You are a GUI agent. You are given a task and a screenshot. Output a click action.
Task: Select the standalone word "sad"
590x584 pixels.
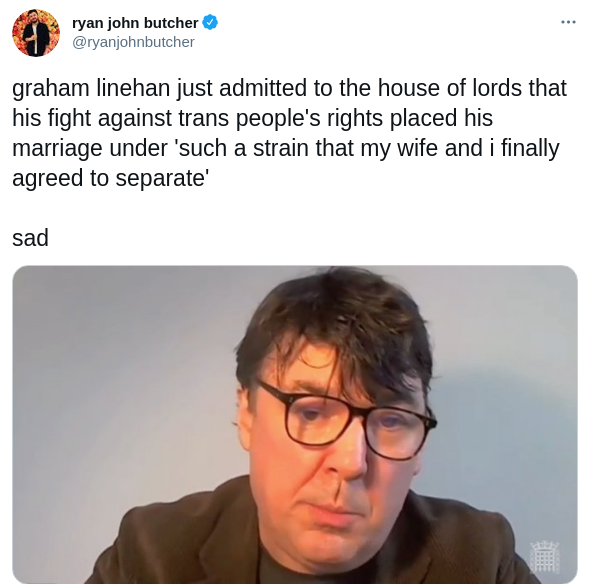click(x=30, y=238)
